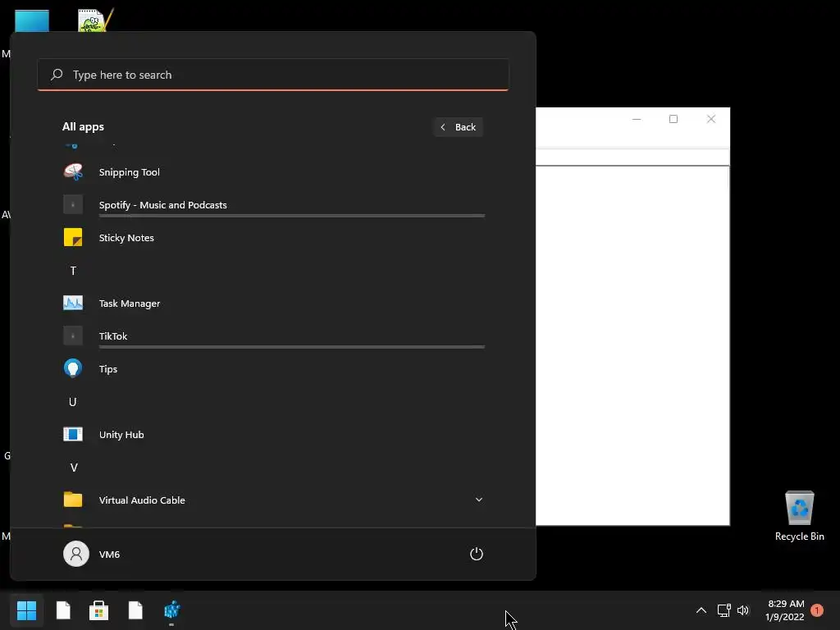Click the Unity Hub label
Viewport: 840px width, 630px height.
[121, 435]
